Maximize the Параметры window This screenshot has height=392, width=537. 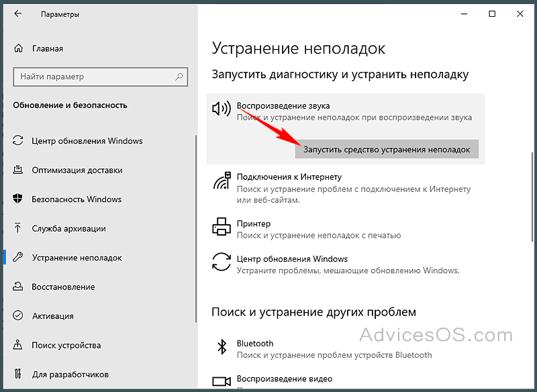pyautogui.click(x=492, y=14)
